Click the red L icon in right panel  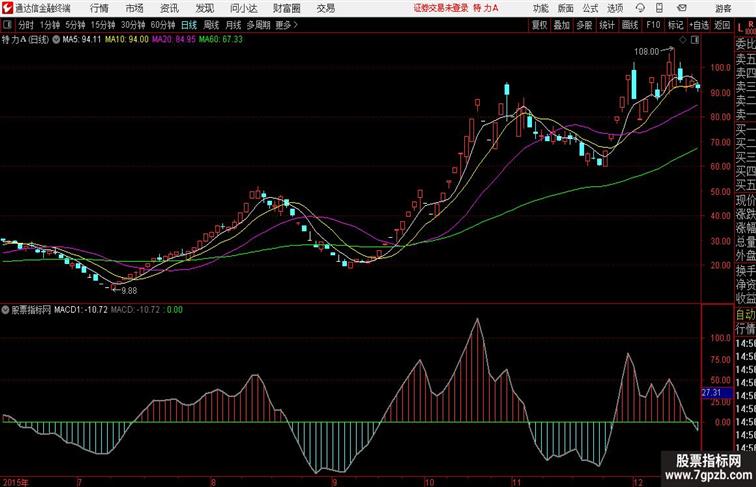[741, 28]
